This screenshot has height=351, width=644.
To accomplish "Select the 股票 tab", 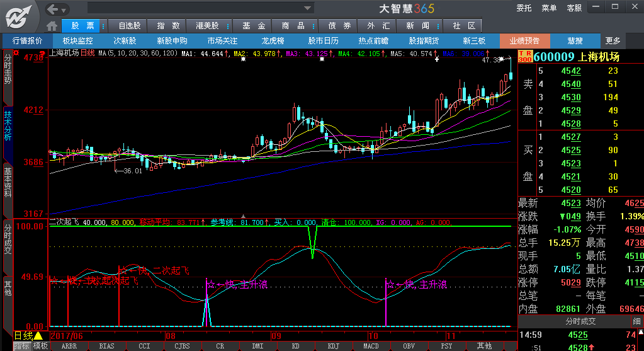I will point(82,26).
